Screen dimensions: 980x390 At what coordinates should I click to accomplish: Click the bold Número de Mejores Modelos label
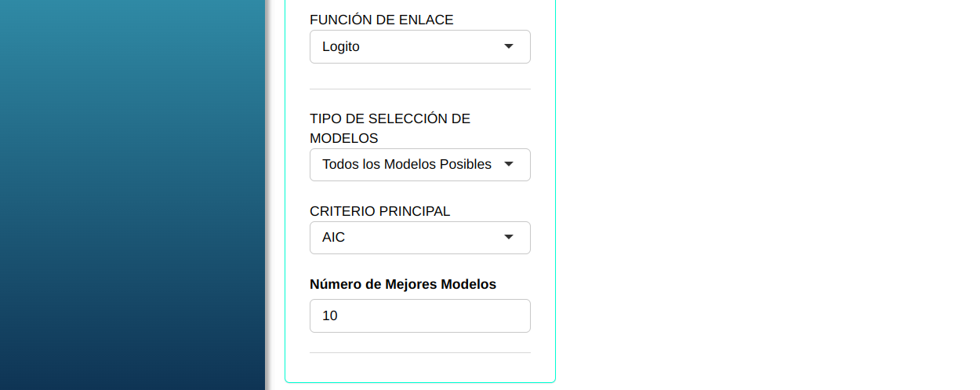[x=403, y=284]
